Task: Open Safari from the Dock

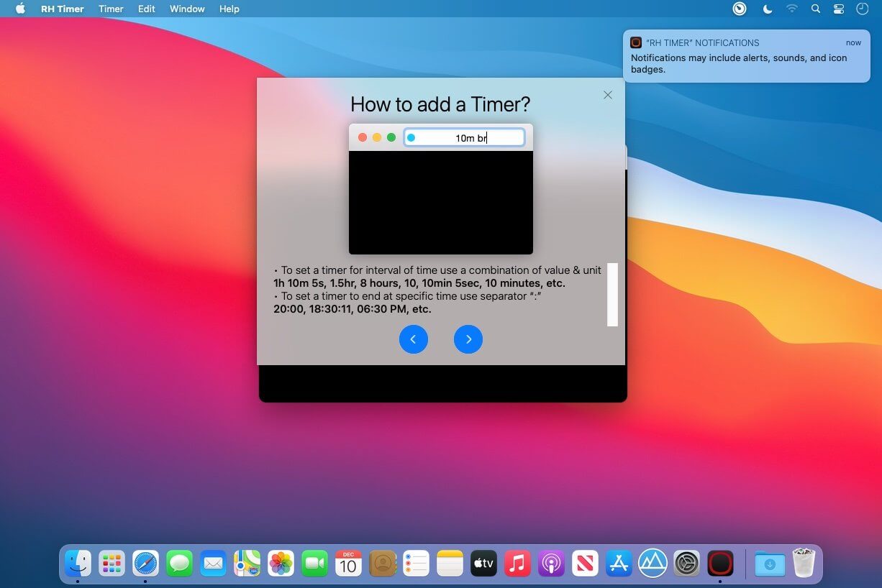Action: coord(145,564)
